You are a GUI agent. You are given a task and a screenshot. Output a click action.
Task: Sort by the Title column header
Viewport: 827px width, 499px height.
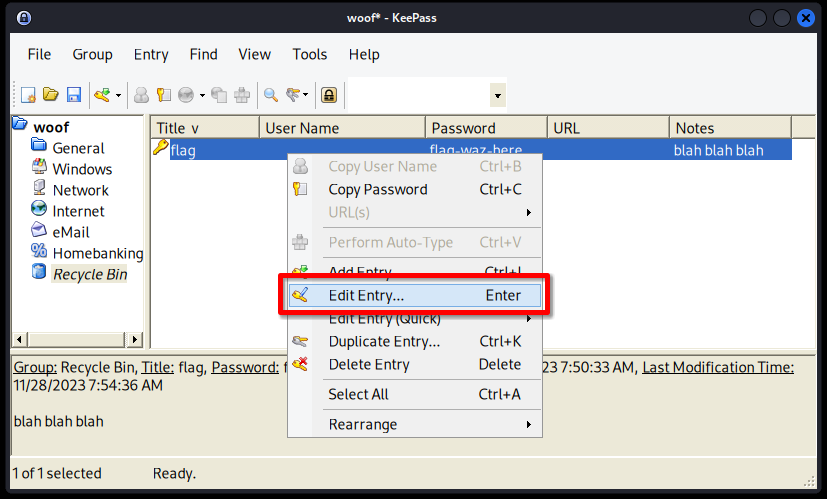205,128
